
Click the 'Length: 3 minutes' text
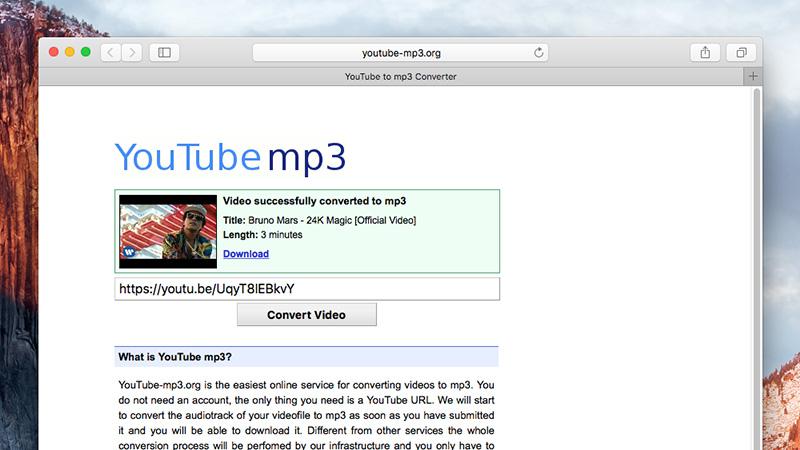click(x=263, y=235)
